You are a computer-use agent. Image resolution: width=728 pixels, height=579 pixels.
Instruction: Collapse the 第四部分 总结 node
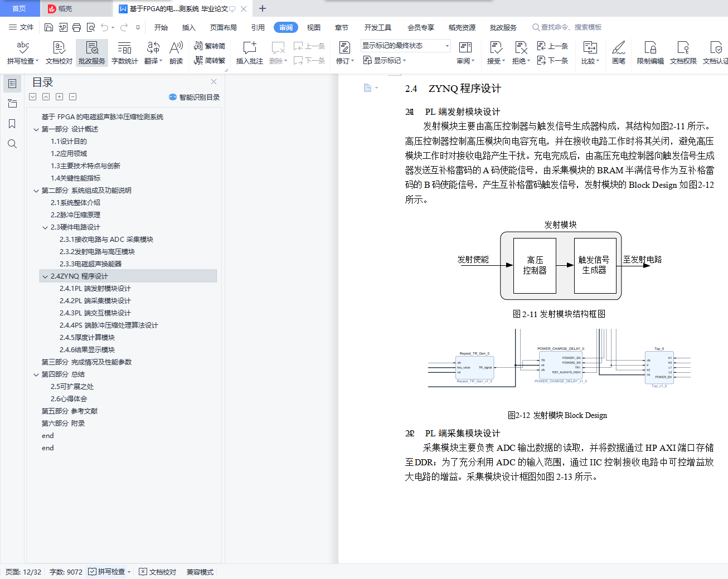coord(36,374)
